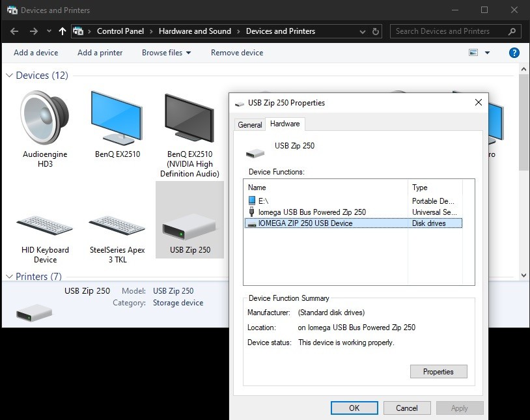Viewport: 530px width, 420px height.
Task: Click the Properties button in dialog
Action: 438,372
